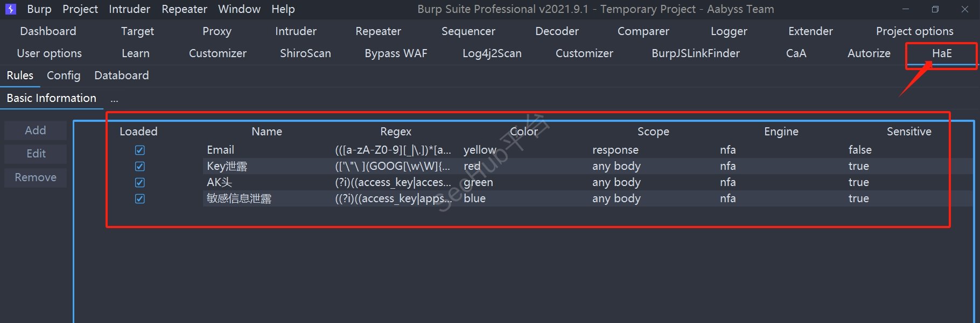Click the '...' new rule group tab
The height and width of the screenshot is (323, 980).
114,99
